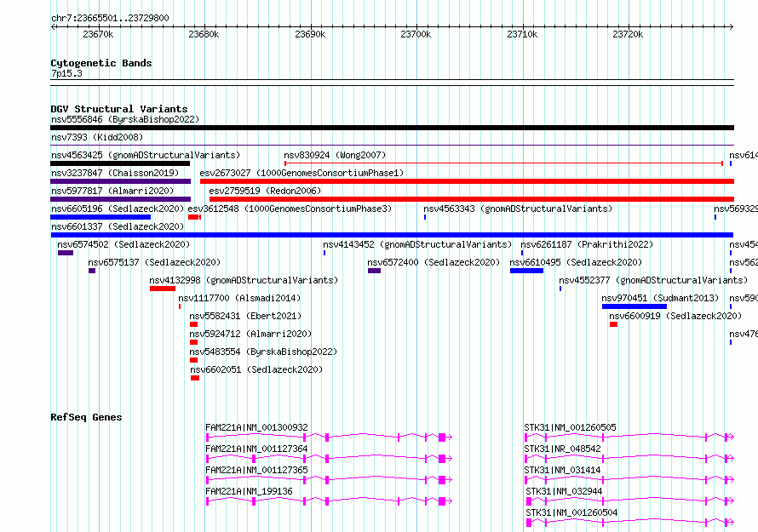
Task: Click the 23700k ruler position label
Action: click(x=416, y=34)
